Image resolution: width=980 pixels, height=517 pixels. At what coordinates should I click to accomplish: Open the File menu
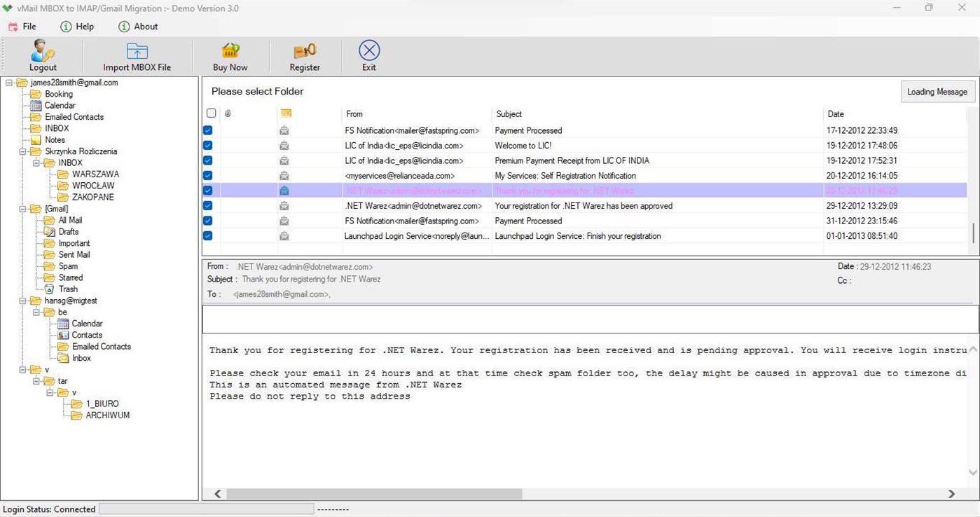click(x=23, y=27)
